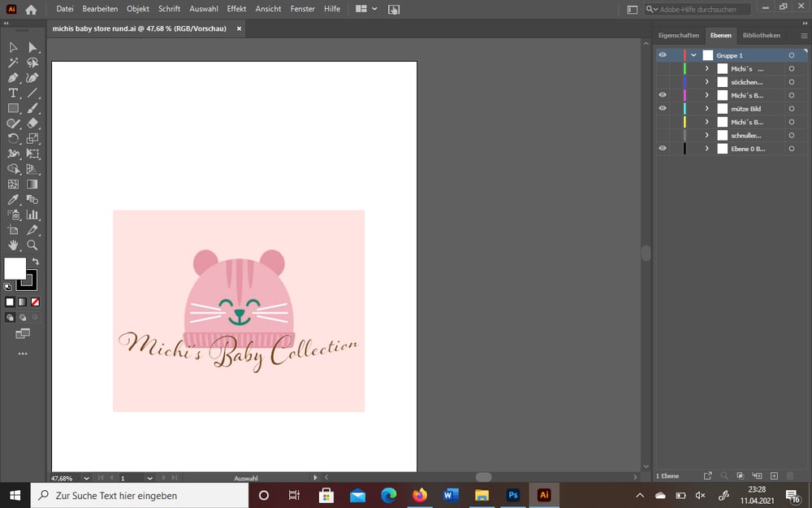Screen dimensions: 812x508
Task: Activate the Rotate tool
Action: point(13,138)
